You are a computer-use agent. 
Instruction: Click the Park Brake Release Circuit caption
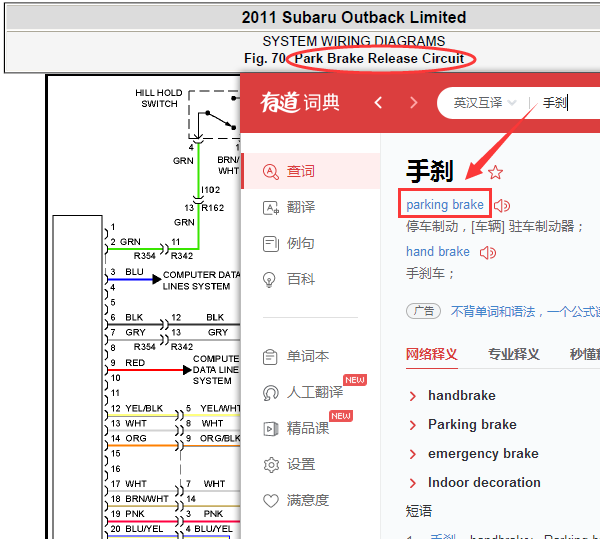coord(379,59)
